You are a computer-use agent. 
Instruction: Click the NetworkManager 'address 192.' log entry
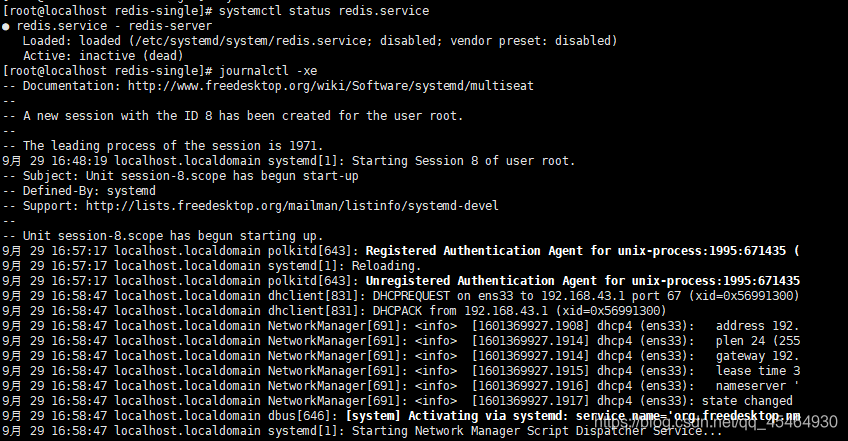pyautogui.click(x=401, y=326)
